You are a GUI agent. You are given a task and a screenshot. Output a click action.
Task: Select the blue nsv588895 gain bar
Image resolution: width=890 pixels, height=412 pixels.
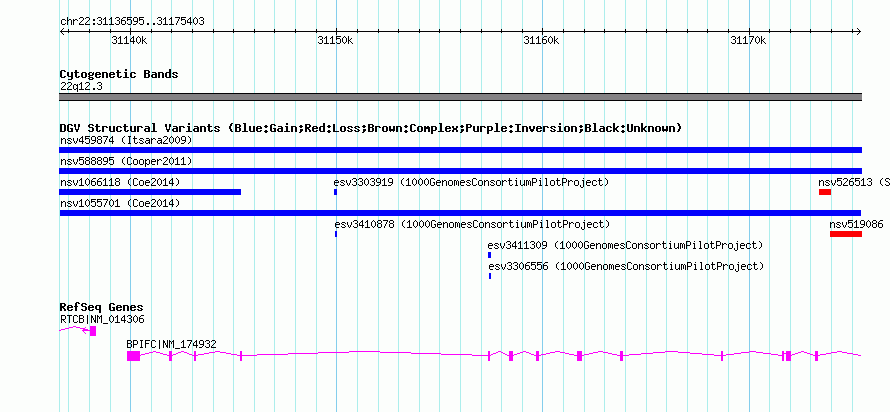[461, 171]
